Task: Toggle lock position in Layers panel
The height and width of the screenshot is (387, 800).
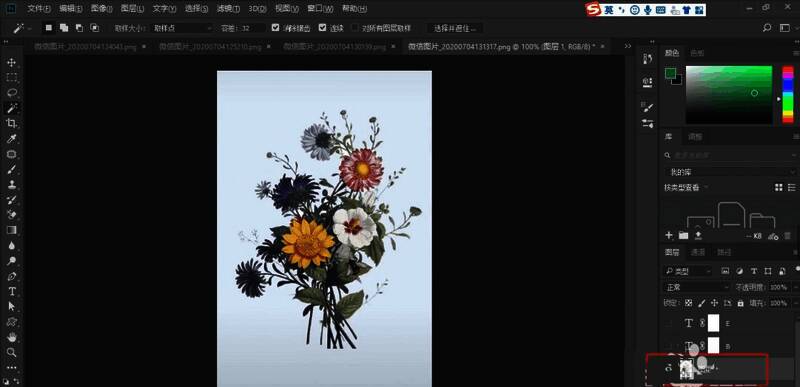Action: 714,303
